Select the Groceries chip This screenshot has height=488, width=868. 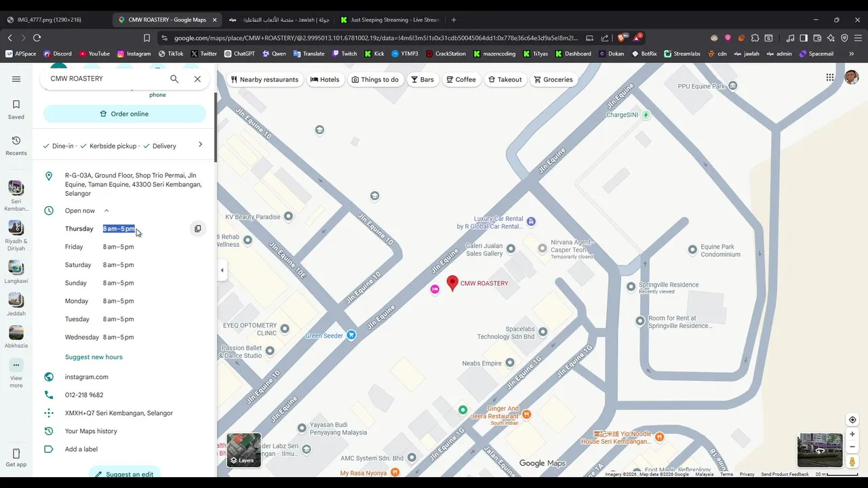553,79
